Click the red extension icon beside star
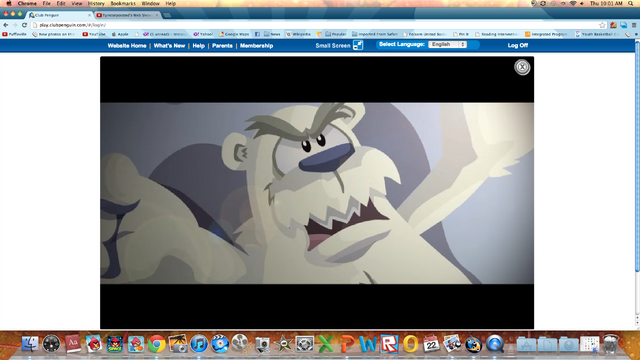 point(613,25)
